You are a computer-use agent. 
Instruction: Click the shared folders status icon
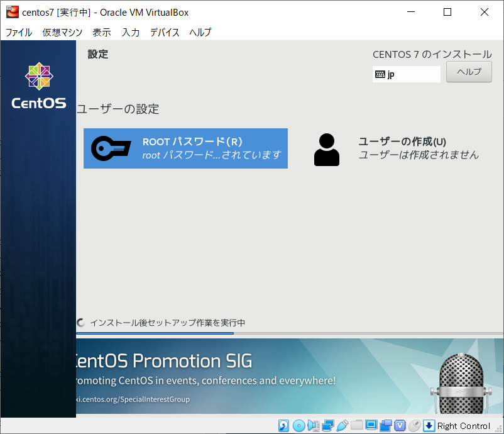click(x=357, y=426)
